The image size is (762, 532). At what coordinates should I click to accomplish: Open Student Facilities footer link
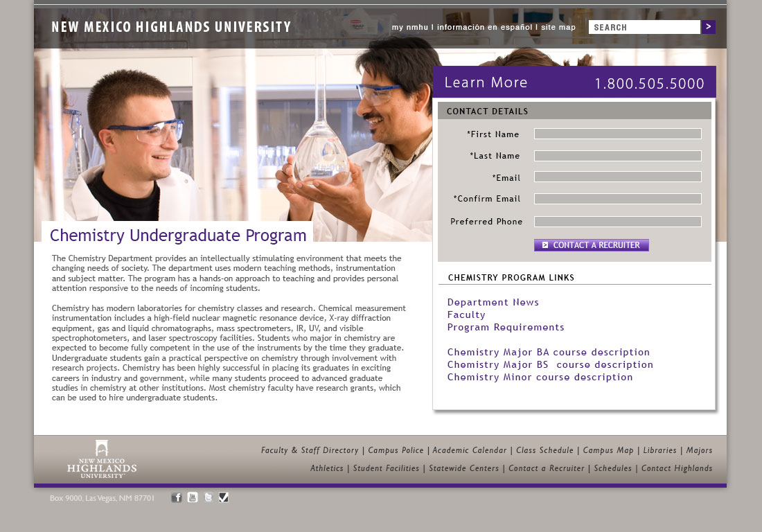click(386, 468)
